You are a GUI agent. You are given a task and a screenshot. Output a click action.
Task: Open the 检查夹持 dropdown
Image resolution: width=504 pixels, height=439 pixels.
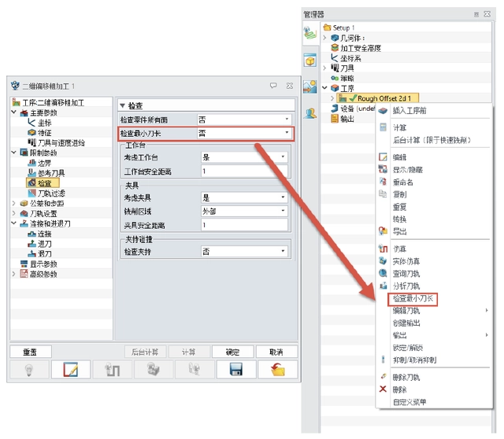[244, 252]
